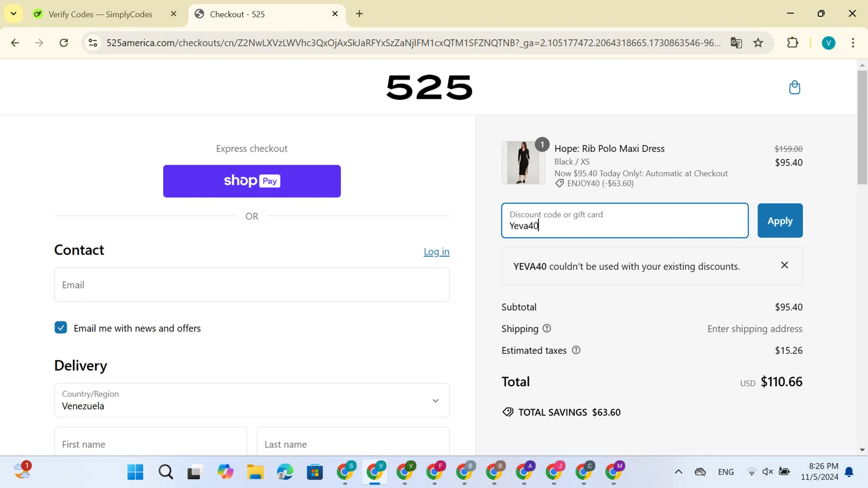Click the total $110.66 amount
This screenshot has width=868, height=488.
point(781,382)
